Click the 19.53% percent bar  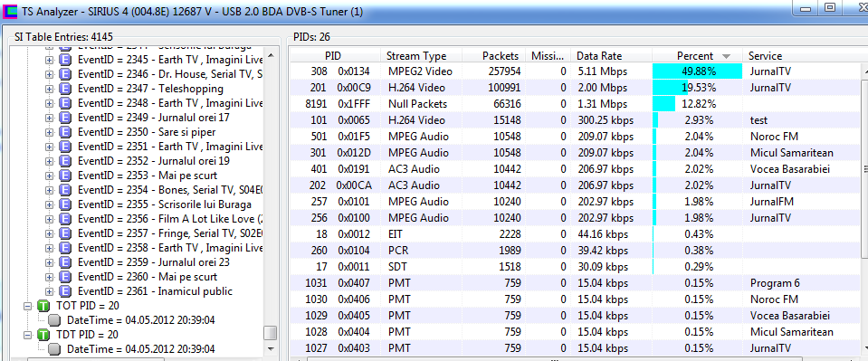click(x=697, y=88)
